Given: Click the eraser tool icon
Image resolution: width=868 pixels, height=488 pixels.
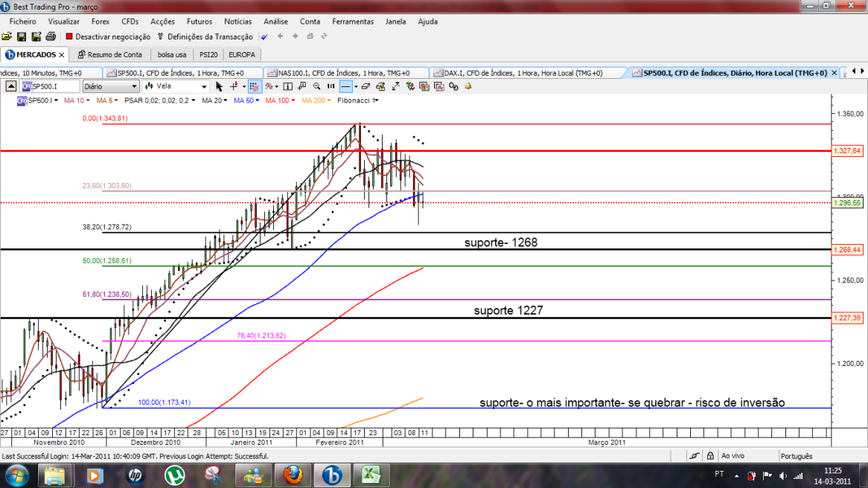Looking at the screenshot, I should tap(366, 86).
